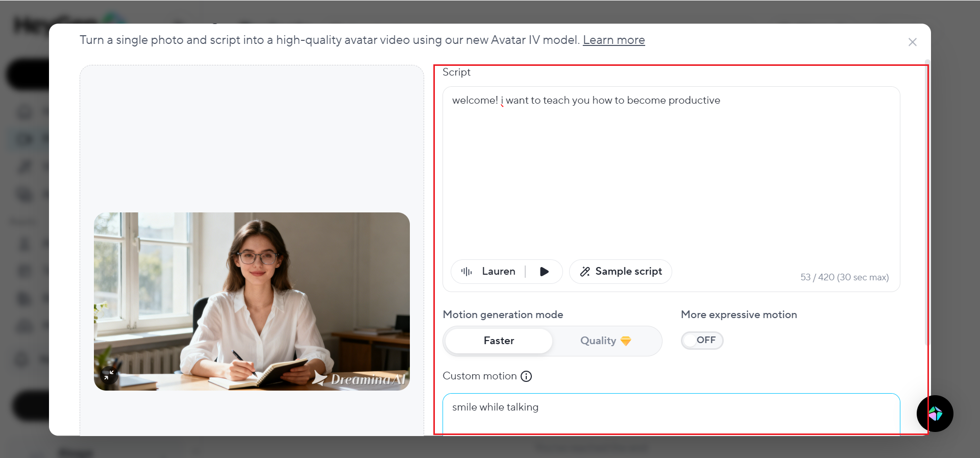
Task: Open the floating assistant chat button
Action: point(935,414)
